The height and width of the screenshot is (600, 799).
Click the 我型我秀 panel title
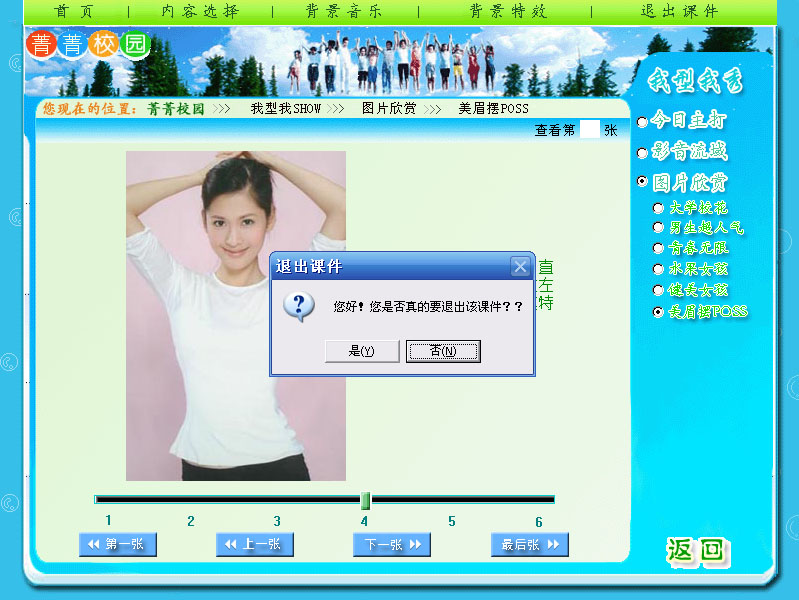pos(695,80)
